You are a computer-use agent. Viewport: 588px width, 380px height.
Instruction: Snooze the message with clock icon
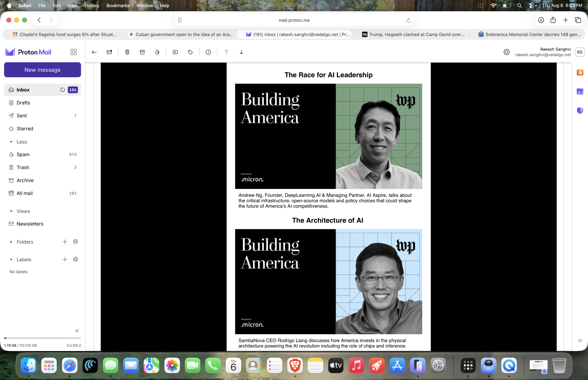click(208, 52)
